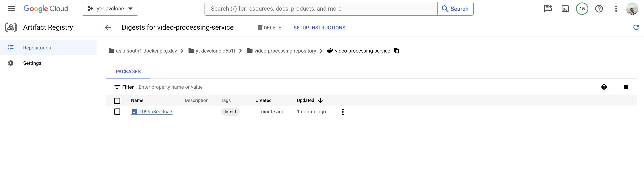Open column display options
This screenshot has height=176, width=644.
click(626, 87)
